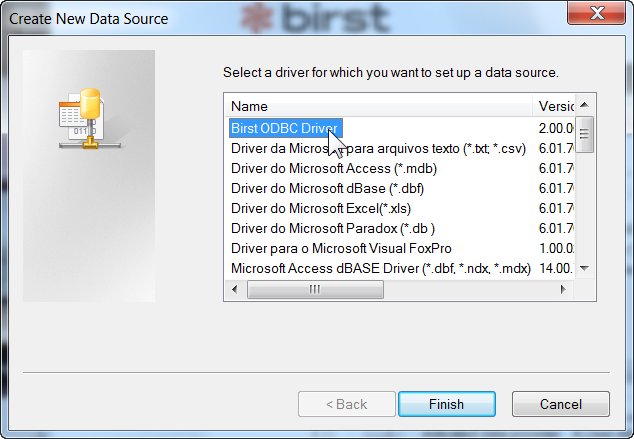The width and height of the screenshot is (634, 439).
Task: Select Driver da Microsoft para arquivos texto
Action: 378,148
